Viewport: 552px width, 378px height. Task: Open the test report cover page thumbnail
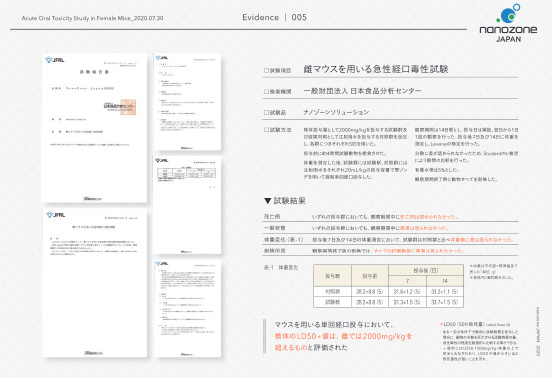point(94,128)
